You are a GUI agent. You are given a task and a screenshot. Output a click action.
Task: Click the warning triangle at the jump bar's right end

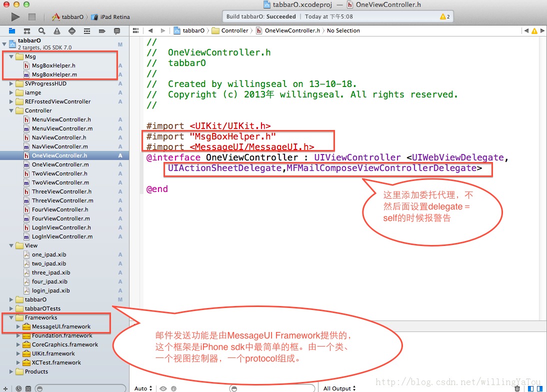(x=534, y=30)
